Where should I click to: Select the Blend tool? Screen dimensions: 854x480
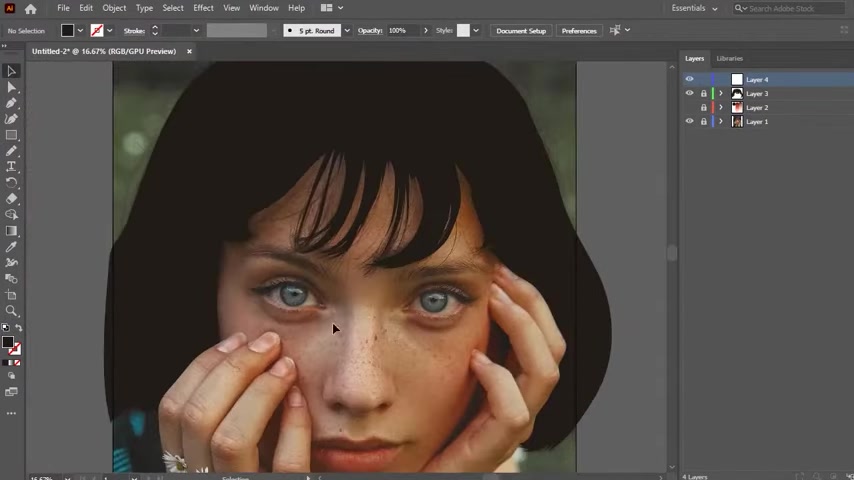click(11, 279)
